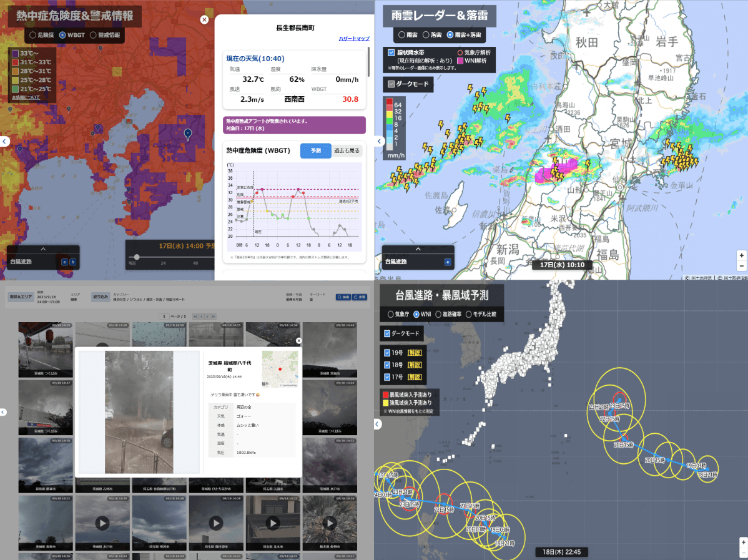Select the 予測 forecast tab
748x560 pixels.
coord(315,150)
